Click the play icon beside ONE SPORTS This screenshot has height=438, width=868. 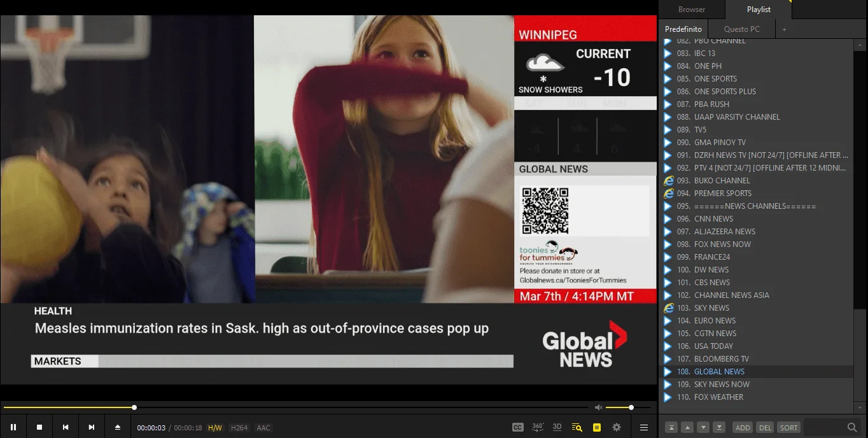pyautogui.click(x=668, y=79)
